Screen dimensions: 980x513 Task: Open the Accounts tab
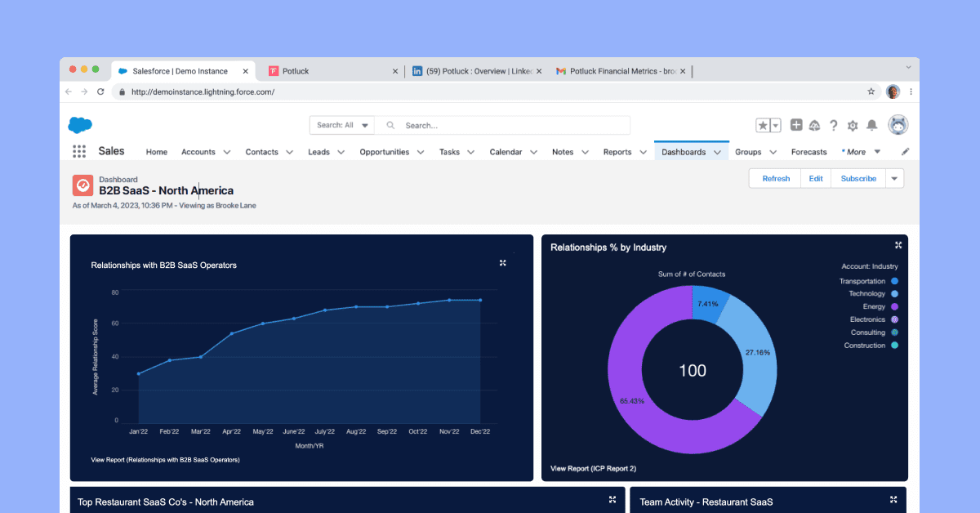click(198, 152)
